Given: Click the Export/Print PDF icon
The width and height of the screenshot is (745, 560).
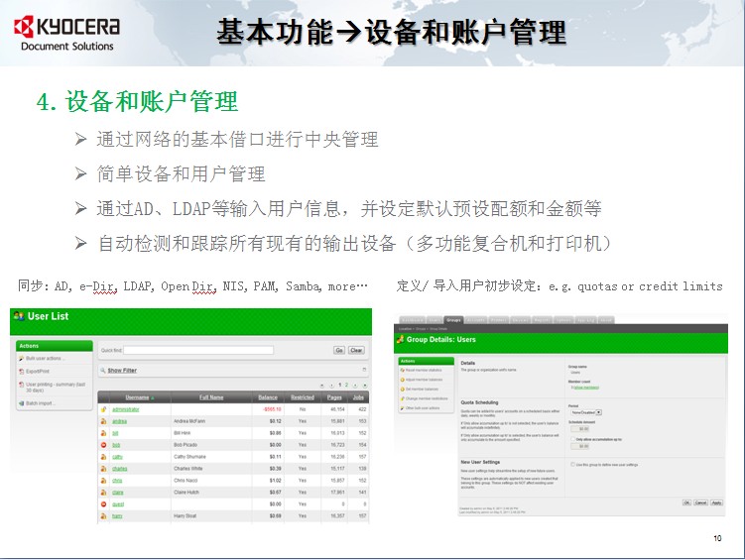Looking at the screenshot, I should 21,371.
